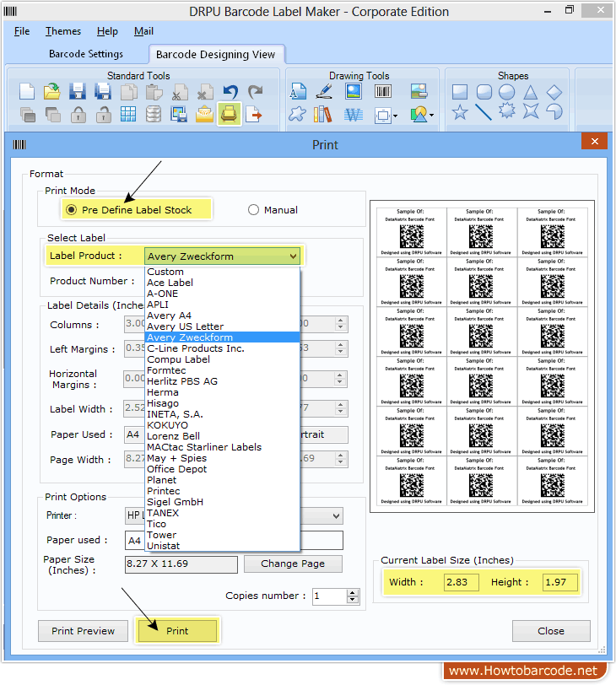Pick Avery A4 from label product list
Viewport: 616px width, 685px height.
[222, 316]
